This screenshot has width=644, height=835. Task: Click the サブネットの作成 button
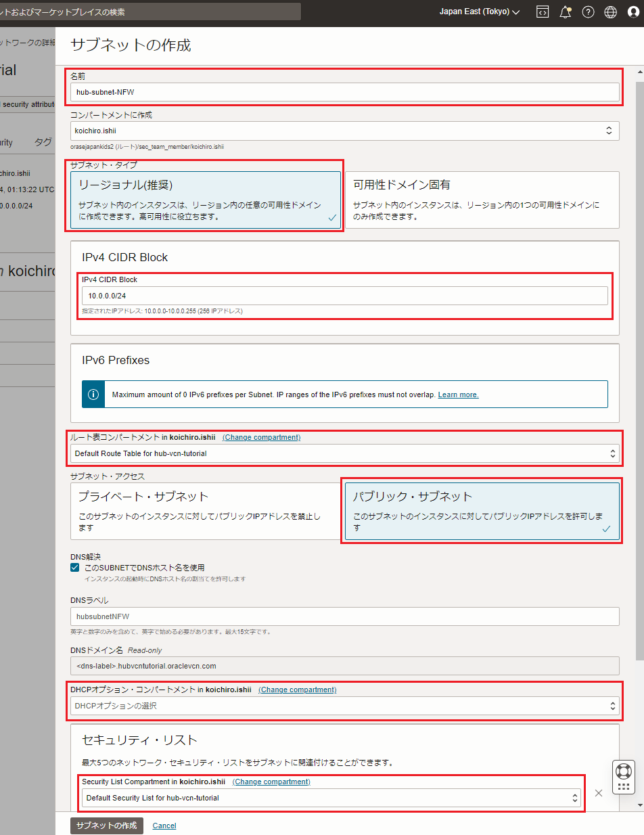[x=106, y=826]
